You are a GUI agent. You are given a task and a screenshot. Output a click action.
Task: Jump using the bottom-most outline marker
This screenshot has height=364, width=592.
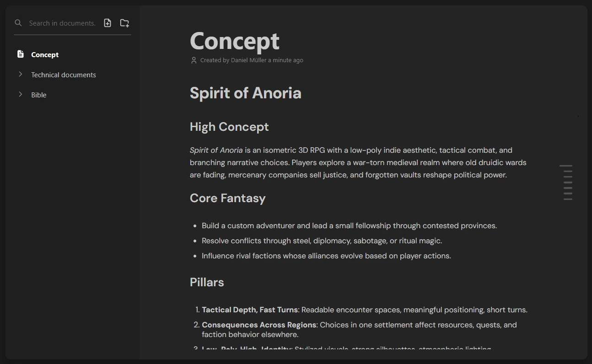568,199
